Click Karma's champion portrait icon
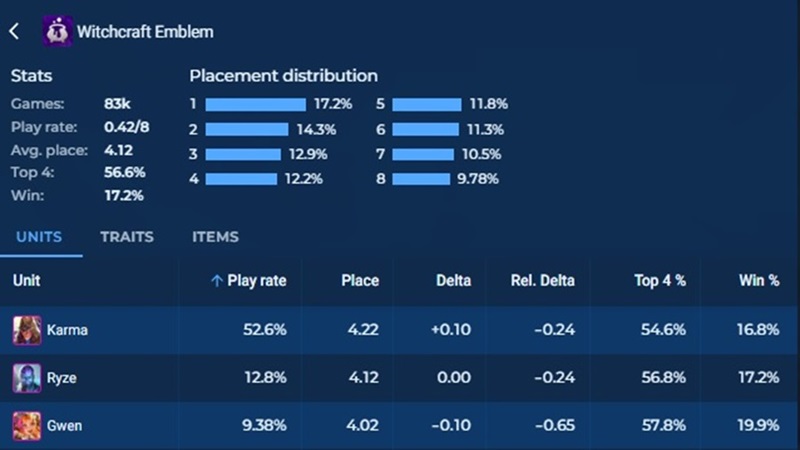 (x=27, y=330)
